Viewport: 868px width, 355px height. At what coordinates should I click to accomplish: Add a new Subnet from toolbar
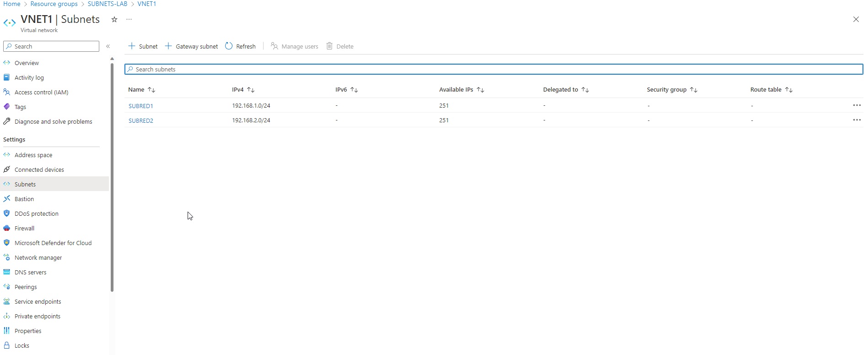click(x=143, y=46)
